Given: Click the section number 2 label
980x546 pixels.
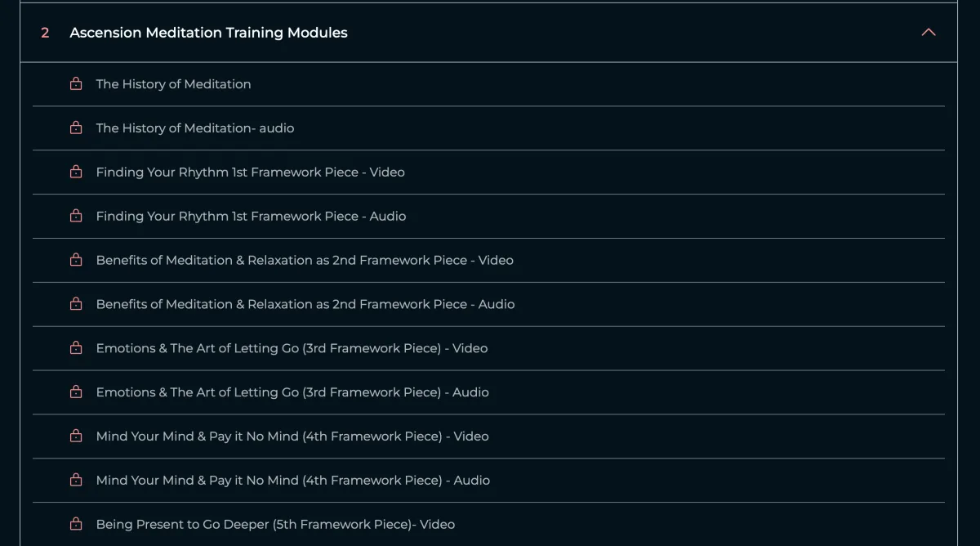Looking at the screenshot, I should [x=45, y=33].
